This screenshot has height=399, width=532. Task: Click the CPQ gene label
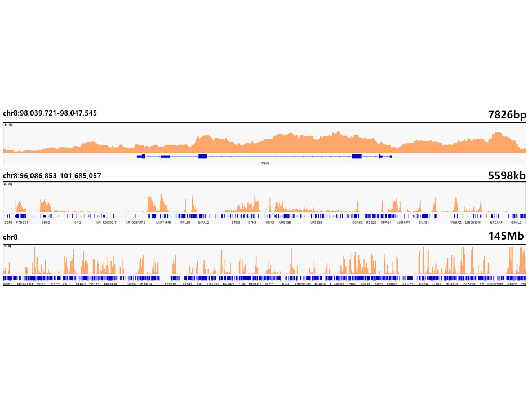tap(78, 223)
